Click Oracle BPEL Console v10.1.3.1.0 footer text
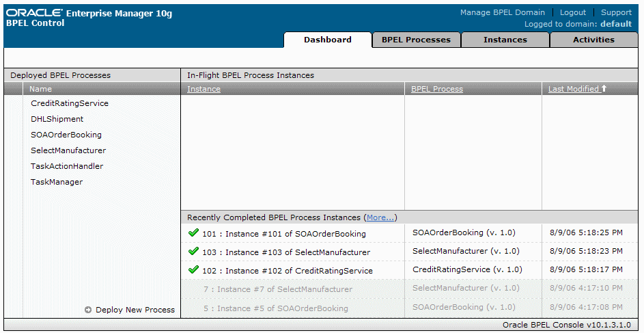 [x=566, y=325]
